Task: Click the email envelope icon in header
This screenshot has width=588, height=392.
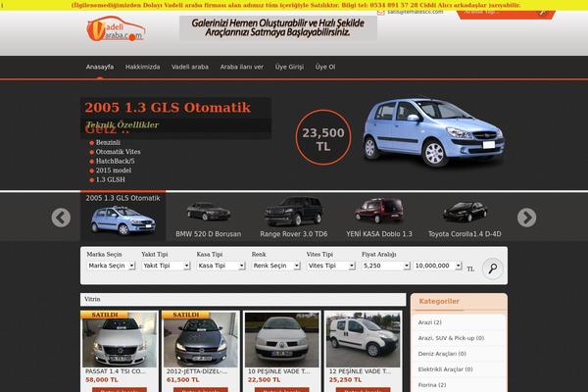Action: [381, 13]
